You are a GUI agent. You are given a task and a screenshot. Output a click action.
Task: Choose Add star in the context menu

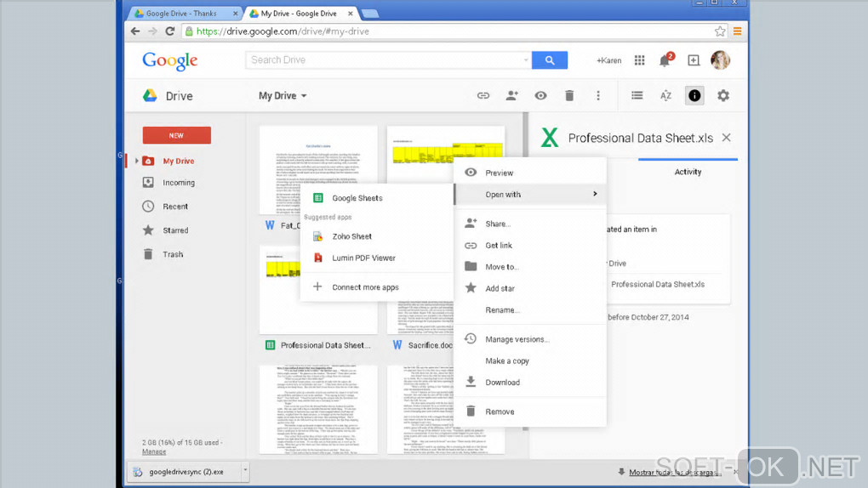click(530, 288)
